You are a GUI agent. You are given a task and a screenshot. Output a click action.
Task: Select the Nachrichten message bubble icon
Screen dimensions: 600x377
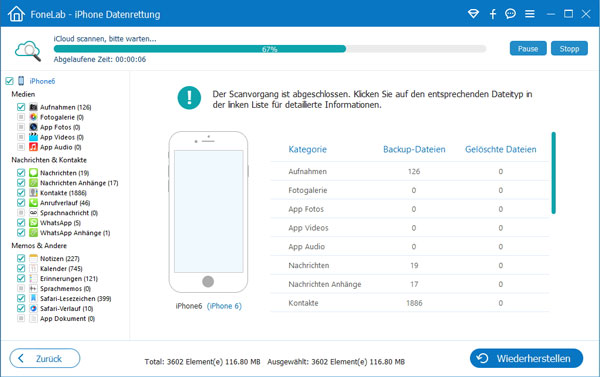pos(34,173)
